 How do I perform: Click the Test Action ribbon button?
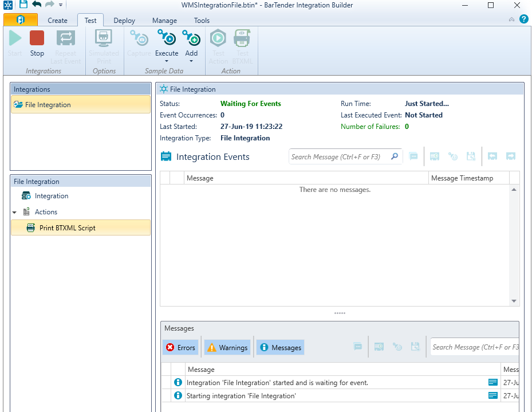click(x=218, y=47)
